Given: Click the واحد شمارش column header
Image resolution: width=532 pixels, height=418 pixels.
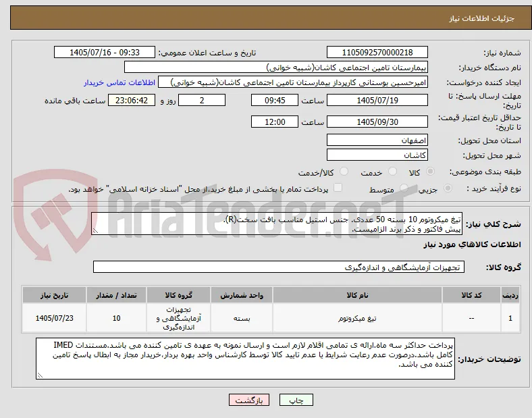Looking at the screenshot, I should click(x=242, y=295).
